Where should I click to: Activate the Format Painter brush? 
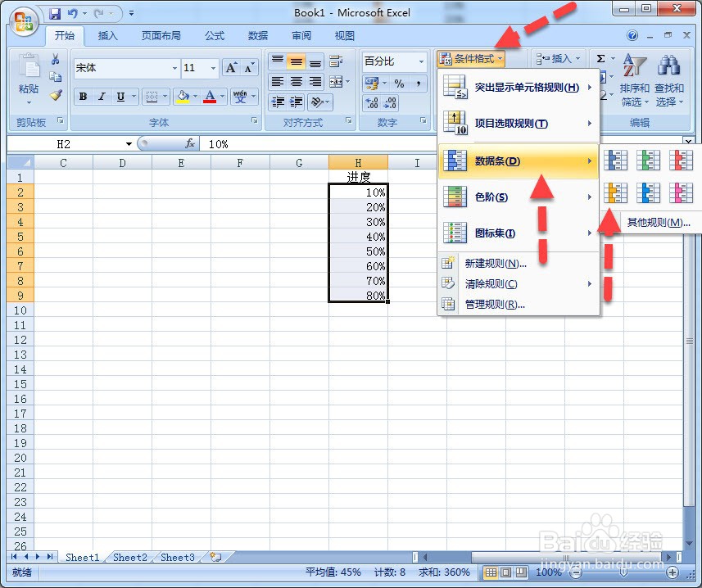coord(56,95)
